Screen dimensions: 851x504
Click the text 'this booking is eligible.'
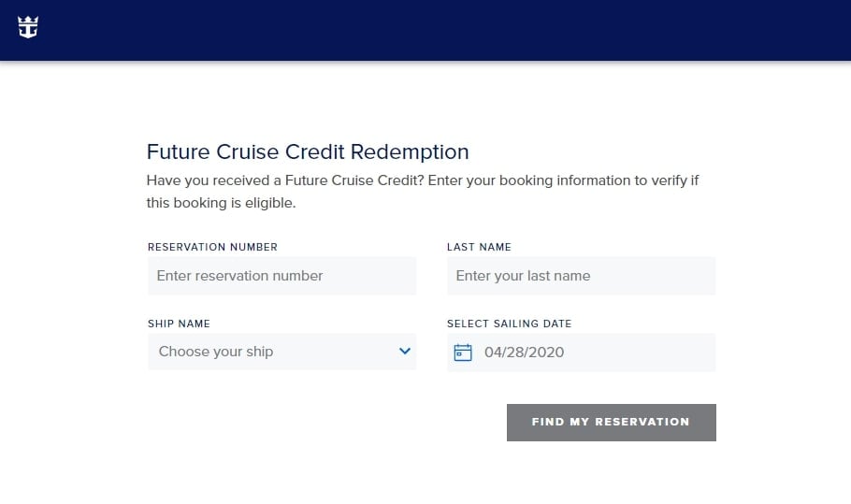(x=221, y=202)
